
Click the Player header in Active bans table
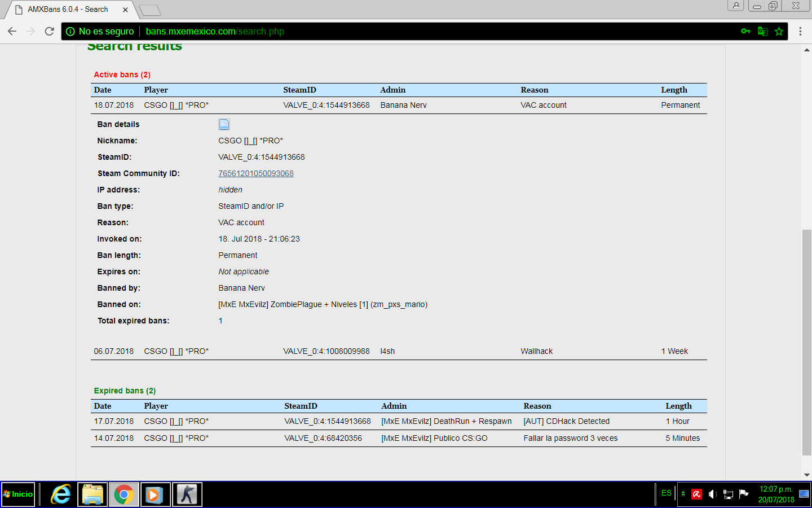click(x=156, y=90)
